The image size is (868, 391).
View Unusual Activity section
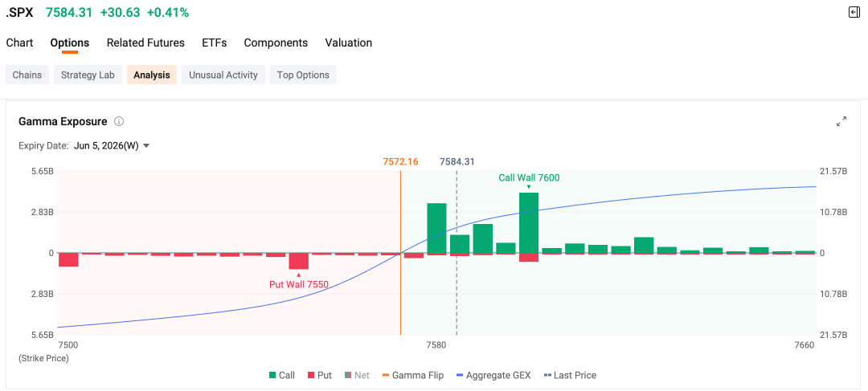[223, 75]
